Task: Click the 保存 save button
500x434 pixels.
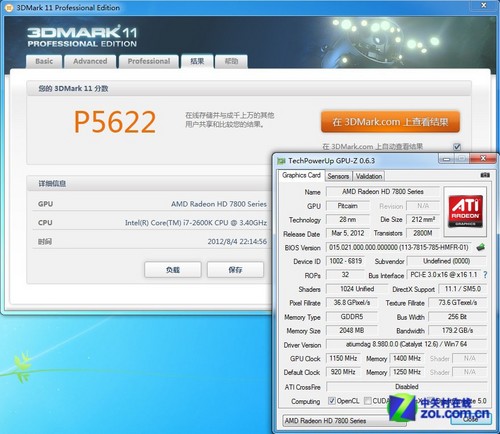Action: 235,270
